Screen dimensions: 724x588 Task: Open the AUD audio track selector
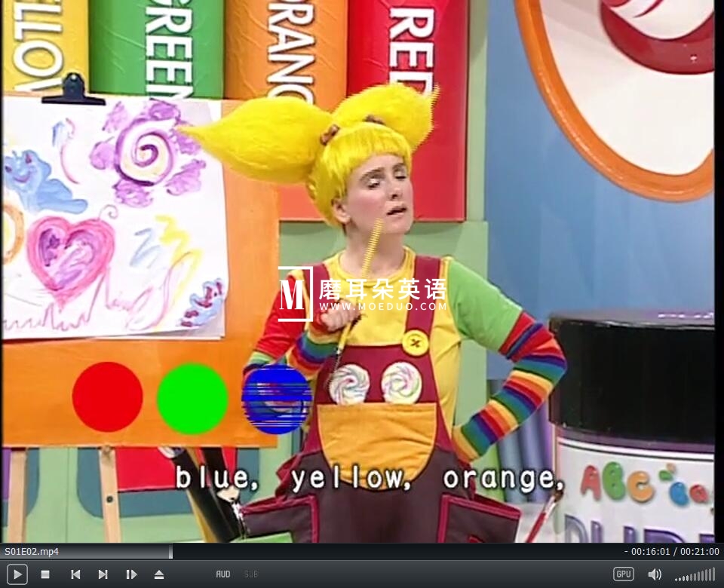(x=223, y=574)
